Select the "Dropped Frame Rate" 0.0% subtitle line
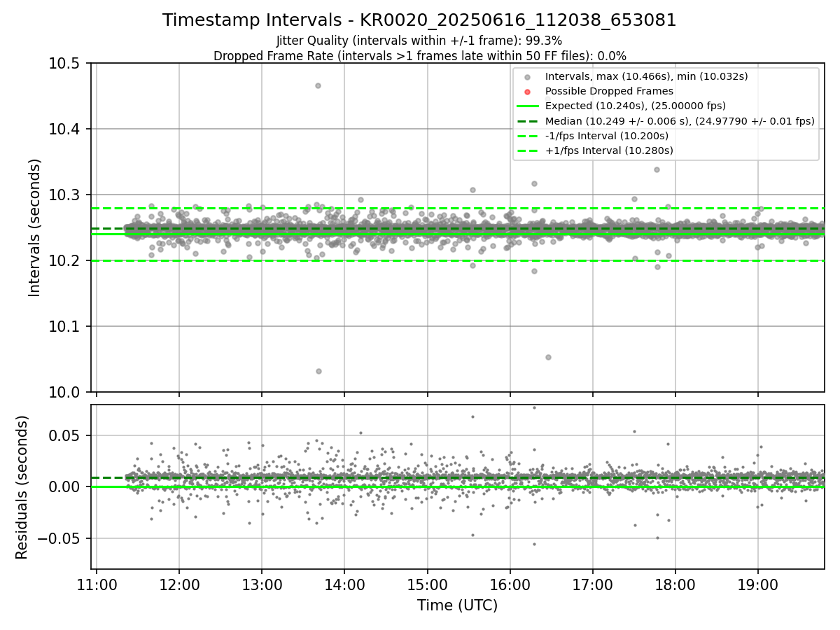Image resolution: width=840 pixels, height=630 pixels. (419, 56)
